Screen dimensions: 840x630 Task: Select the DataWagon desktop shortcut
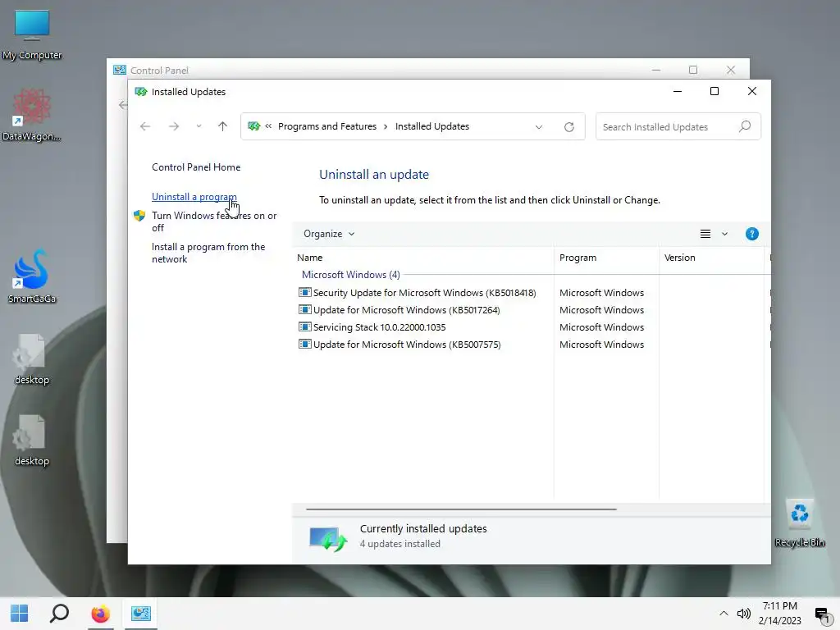coord(32,115)
